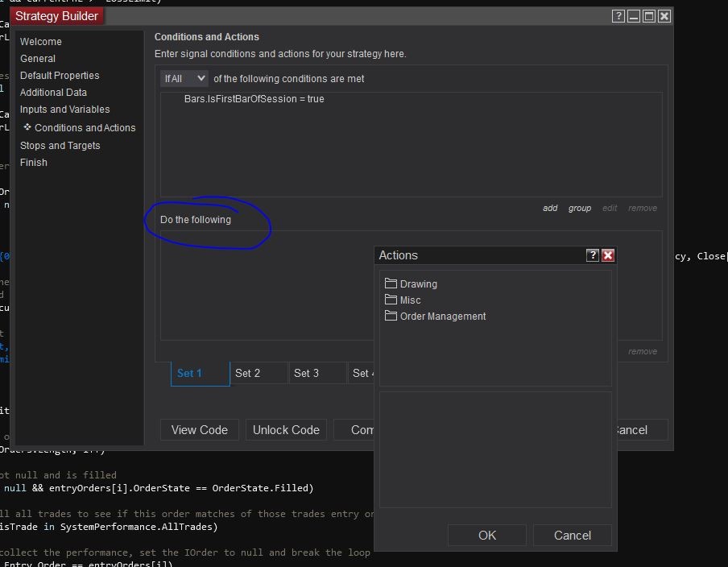Maximize the Strategy Builder window
Viewport: 728px width, 567px height.
click(x=649, y=16)
